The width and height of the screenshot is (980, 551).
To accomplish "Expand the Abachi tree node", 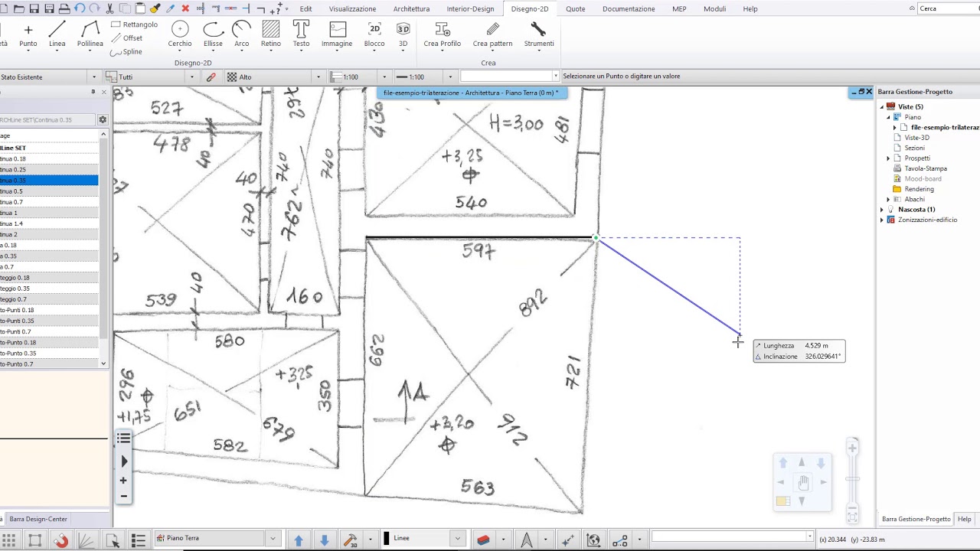I will pos(888,200).
